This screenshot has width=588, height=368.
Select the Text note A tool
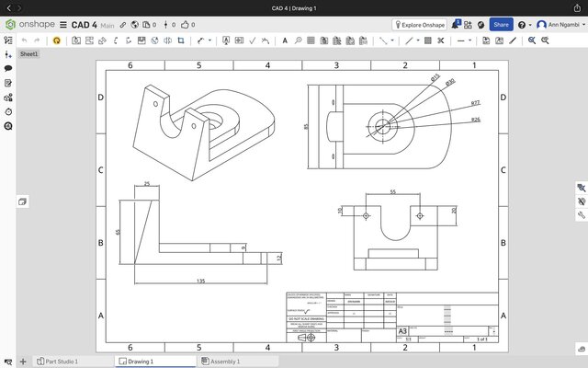click(x=285, y=40)
